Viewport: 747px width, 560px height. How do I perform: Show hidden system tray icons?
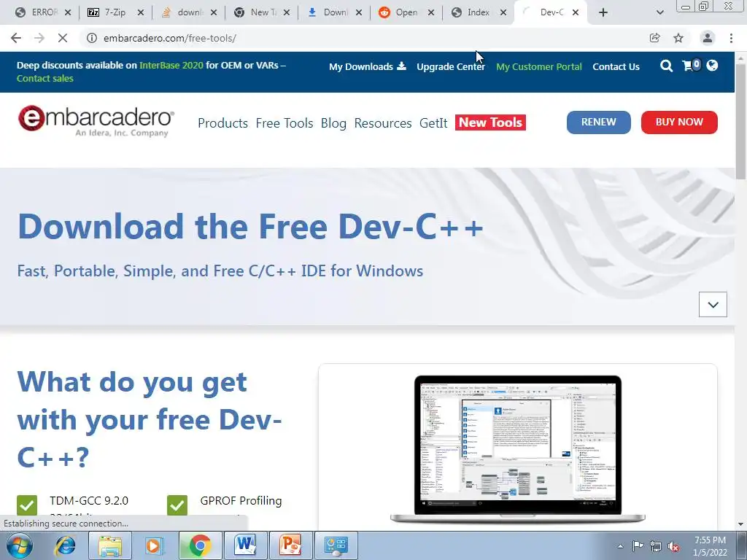pos(620,546)
